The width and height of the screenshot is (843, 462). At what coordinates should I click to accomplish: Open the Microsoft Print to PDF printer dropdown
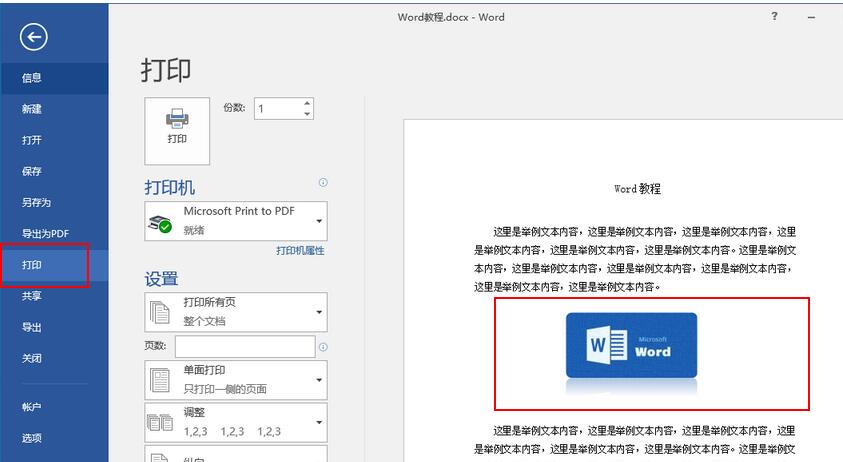(x=319, y=220)
